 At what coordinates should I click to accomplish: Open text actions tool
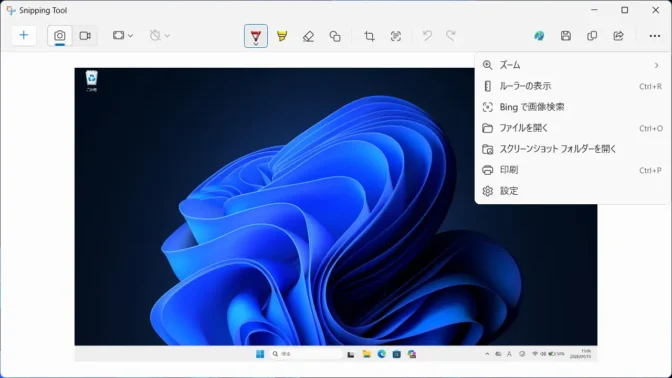[x=396, y=36]
